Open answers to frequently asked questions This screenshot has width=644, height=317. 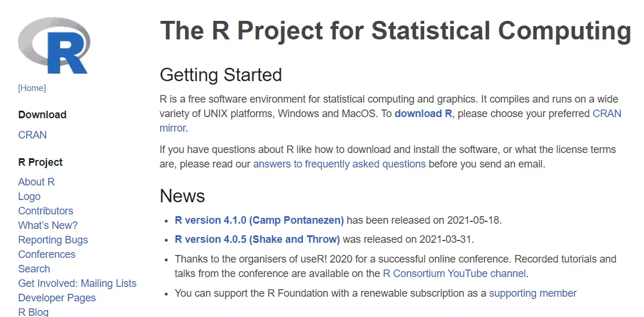coord(339,165)
